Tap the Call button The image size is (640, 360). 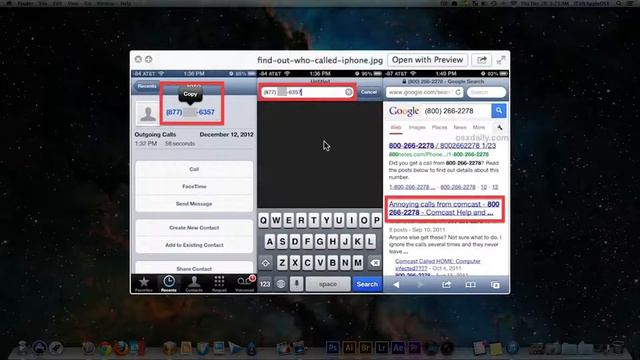[x=194, y=169]
